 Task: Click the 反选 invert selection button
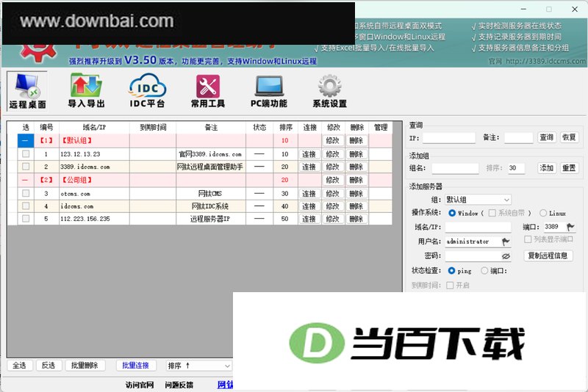pyautogui.click(x=49, y=366)
